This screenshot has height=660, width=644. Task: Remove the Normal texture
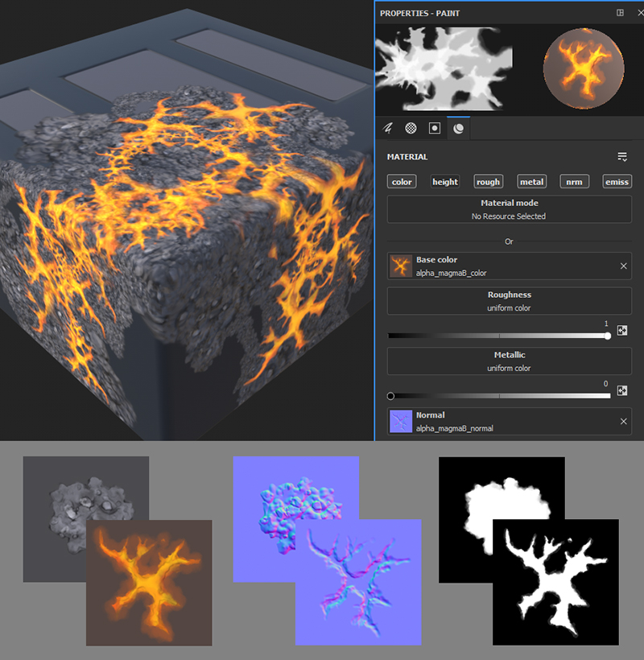tap(623, 421)
